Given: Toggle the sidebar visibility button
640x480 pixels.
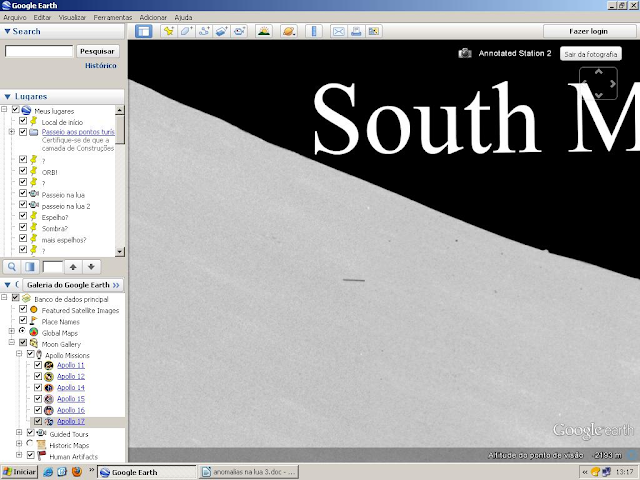Looking at the screenshot, I should pyautogui.click(x=143, y=31).
